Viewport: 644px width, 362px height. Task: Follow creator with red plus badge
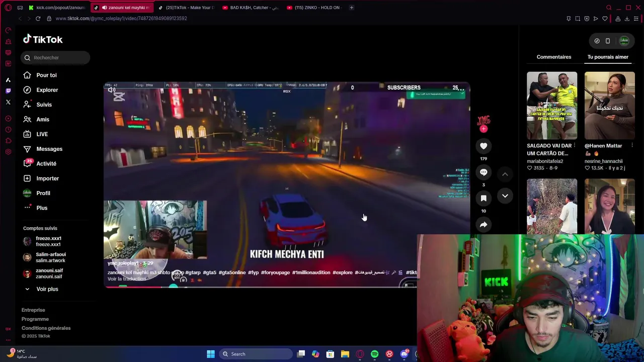(484, 129)
